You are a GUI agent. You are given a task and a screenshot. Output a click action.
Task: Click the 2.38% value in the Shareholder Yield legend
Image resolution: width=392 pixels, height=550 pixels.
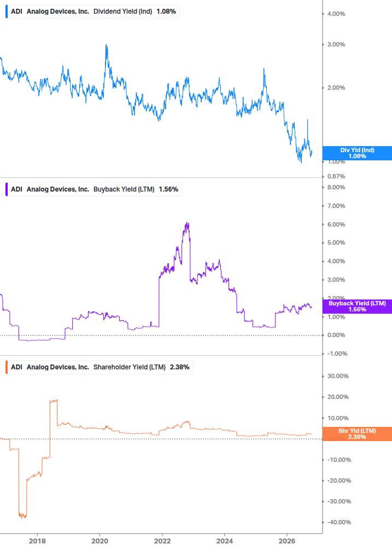[180, 367]
